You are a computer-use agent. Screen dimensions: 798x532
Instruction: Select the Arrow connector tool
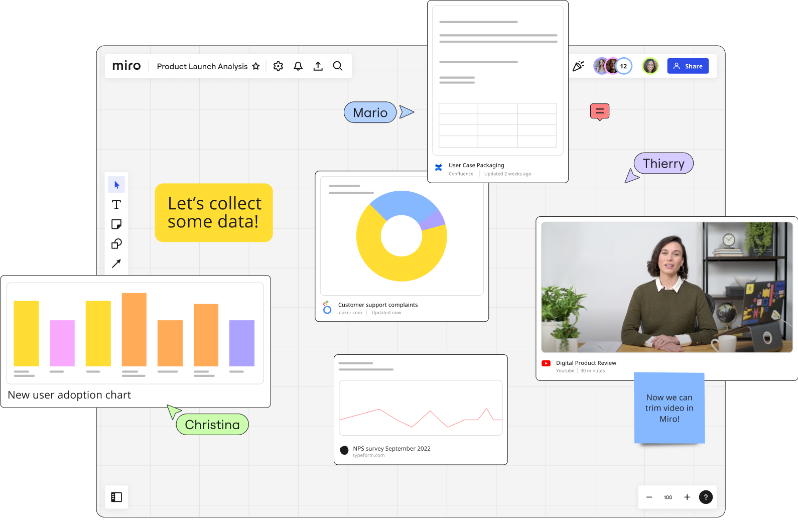pos(116,263)
